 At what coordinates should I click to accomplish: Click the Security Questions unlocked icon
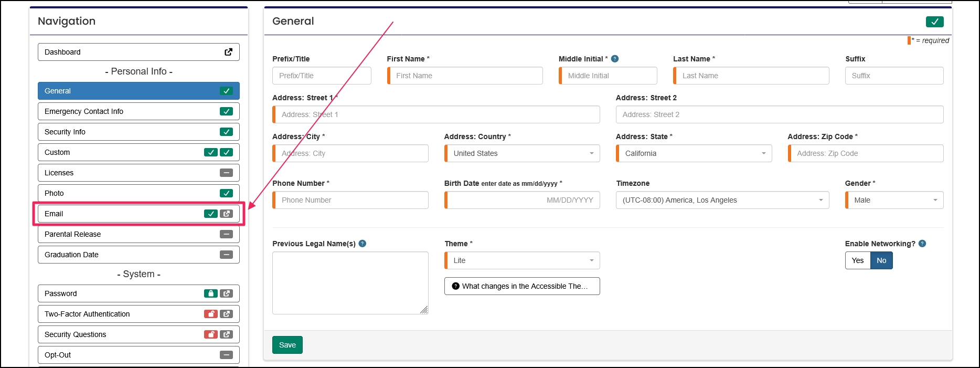[x=210, y=334]
